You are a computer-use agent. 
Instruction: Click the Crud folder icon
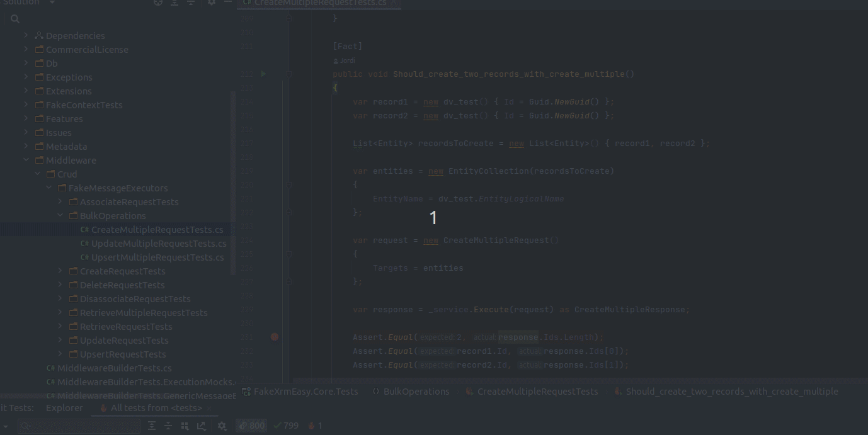50,174
